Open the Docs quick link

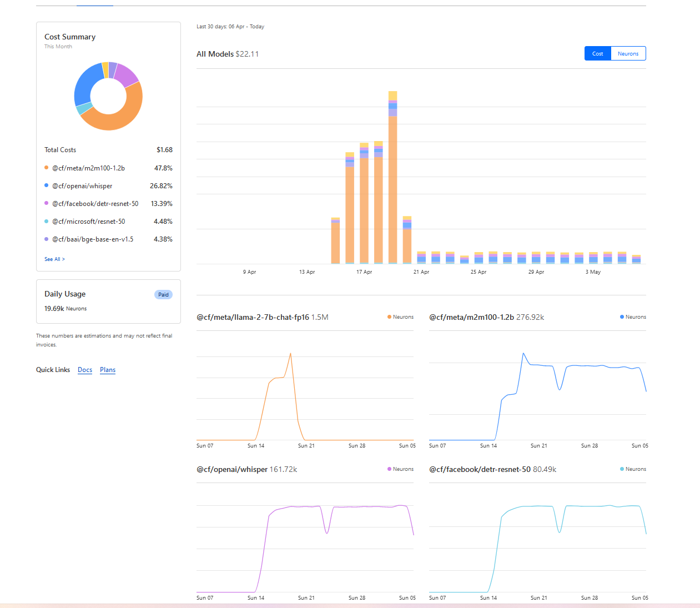pos(85,370)
